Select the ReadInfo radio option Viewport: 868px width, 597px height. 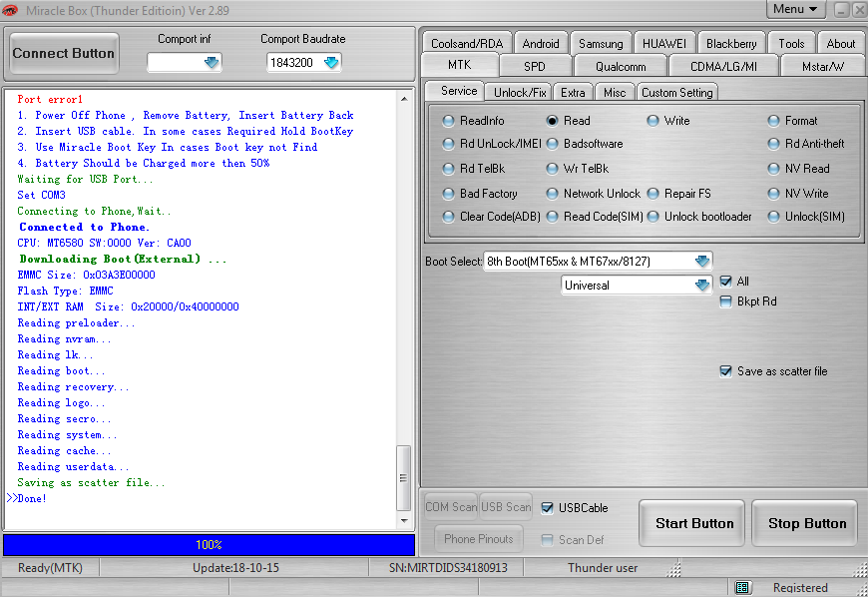tap(448, 121)
